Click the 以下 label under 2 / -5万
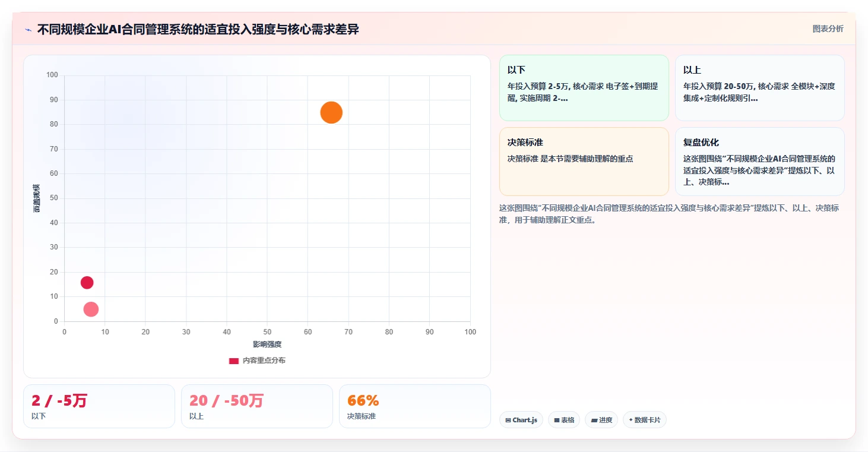868x452 pixels. [x=39, y=416]
